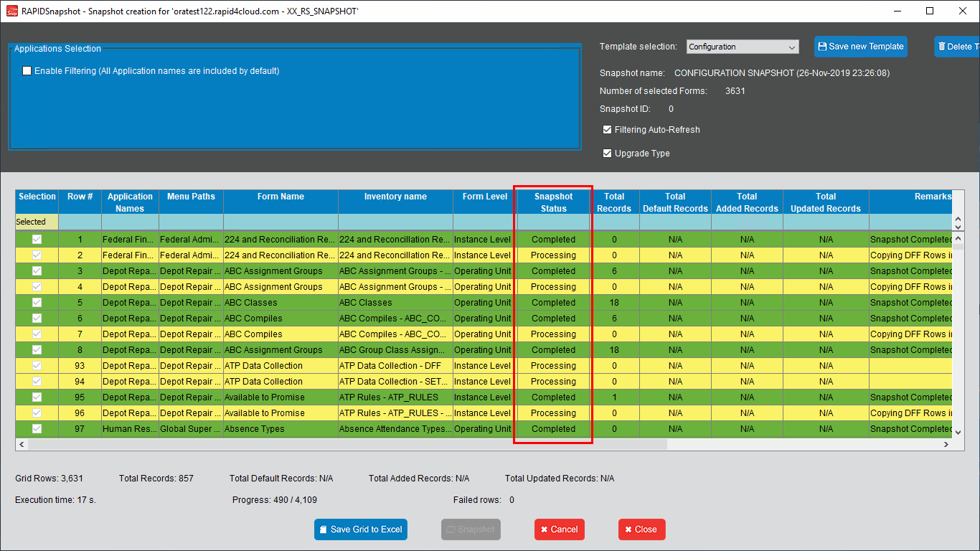Click 'Absence Types' form name cell

click(x=281, y=429)
